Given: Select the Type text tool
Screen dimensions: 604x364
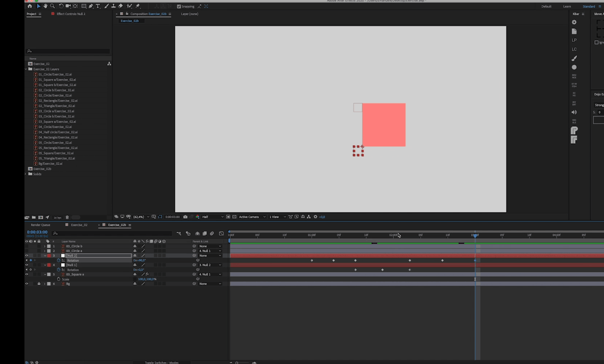Looking at the screenshot, I should coord(98,6).
